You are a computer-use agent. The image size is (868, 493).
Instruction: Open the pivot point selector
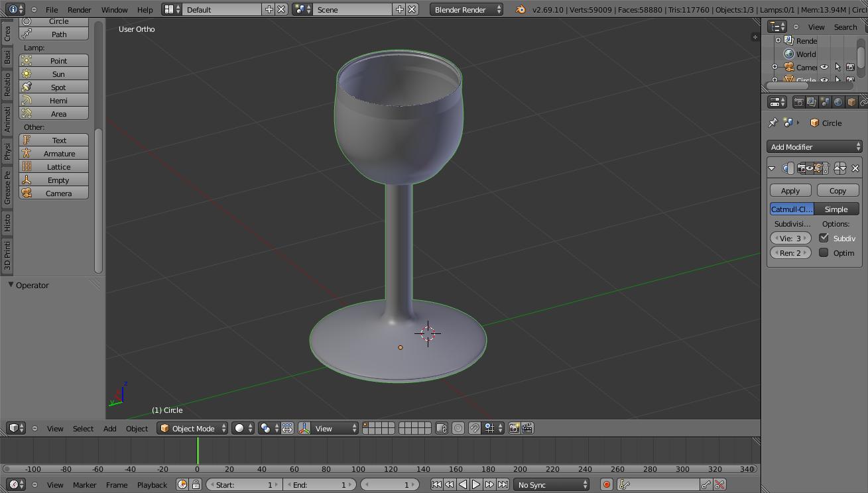tap(269, 429)
